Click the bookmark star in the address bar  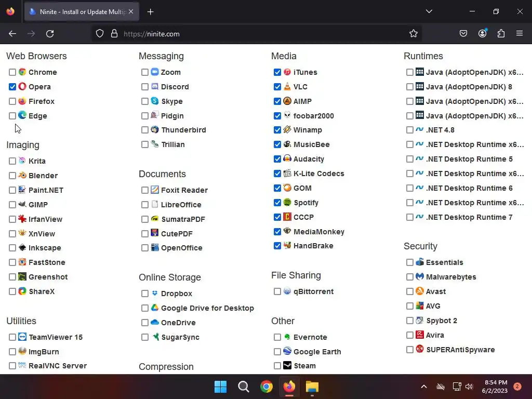(x=413, y=34)
